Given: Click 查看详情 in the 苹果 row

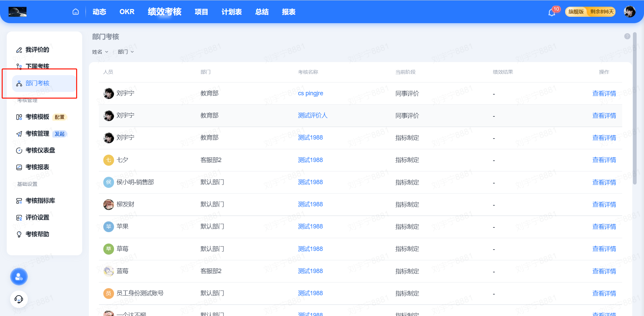Looking at the screenshot, I should coord(604,227).
